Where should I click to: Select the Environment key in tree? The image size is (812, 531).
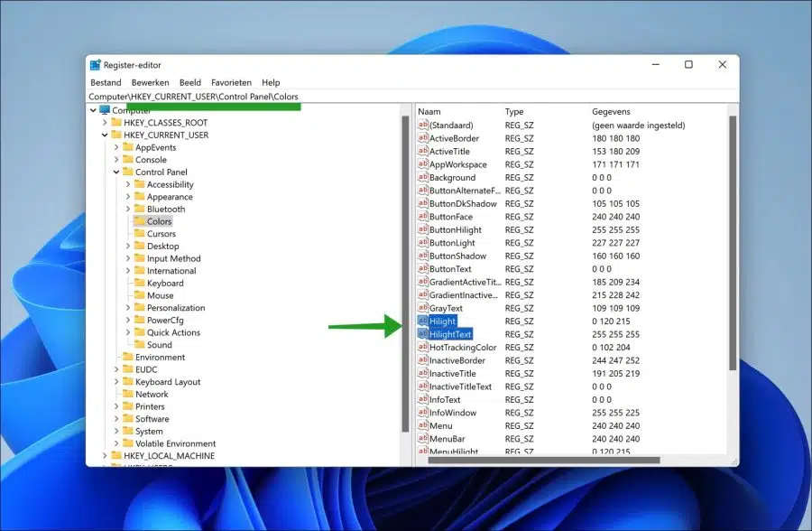[160, 357]
